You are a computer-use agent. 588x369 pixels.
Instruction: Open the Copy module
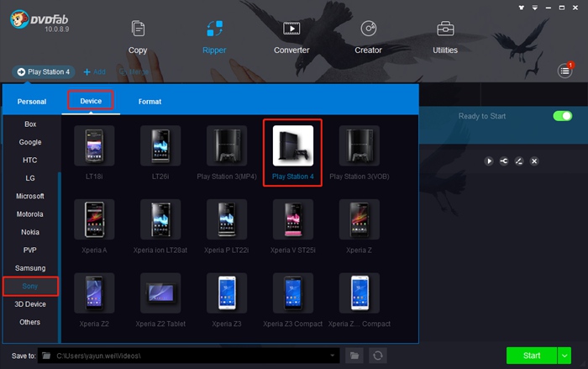click(138, 37)
